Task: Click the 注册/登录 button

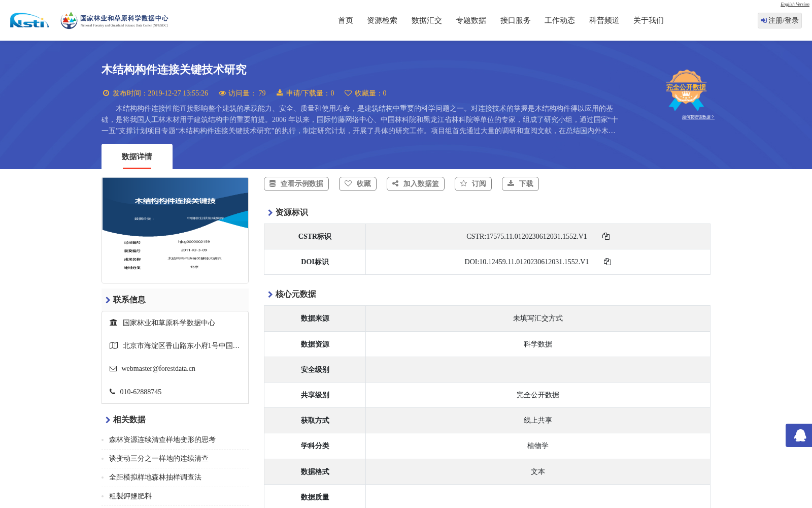Action: (x=780, y=20)
